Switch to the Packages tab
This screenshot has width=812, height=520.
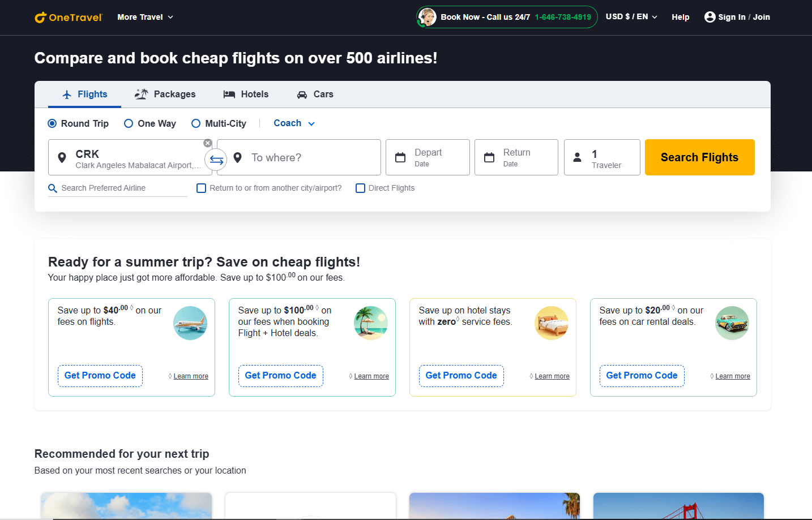coord(165,94)
